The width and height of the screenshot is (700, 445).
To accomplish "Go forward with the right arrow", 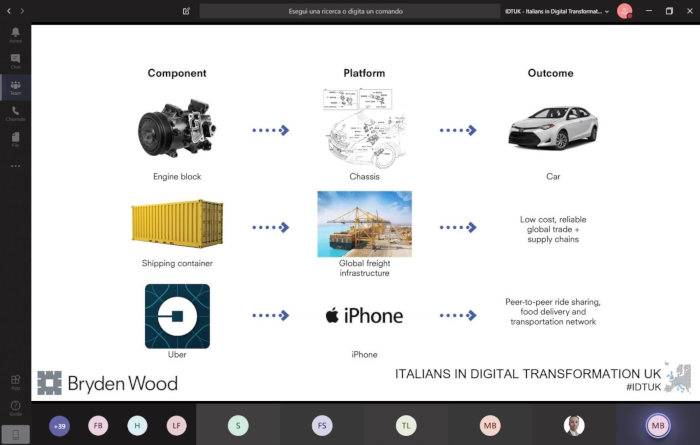I will pyautogui.click(x=22, y=11).
